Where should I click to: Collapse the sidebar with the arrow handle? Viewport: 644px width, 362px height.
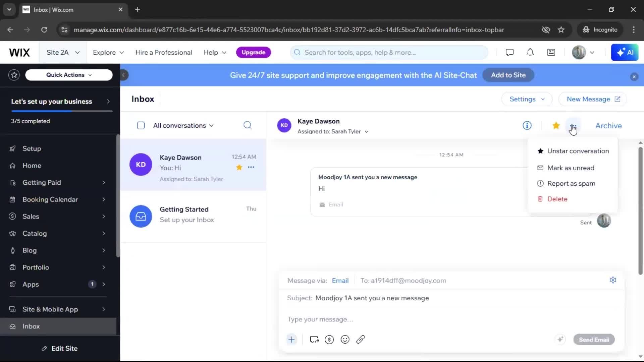123,75
